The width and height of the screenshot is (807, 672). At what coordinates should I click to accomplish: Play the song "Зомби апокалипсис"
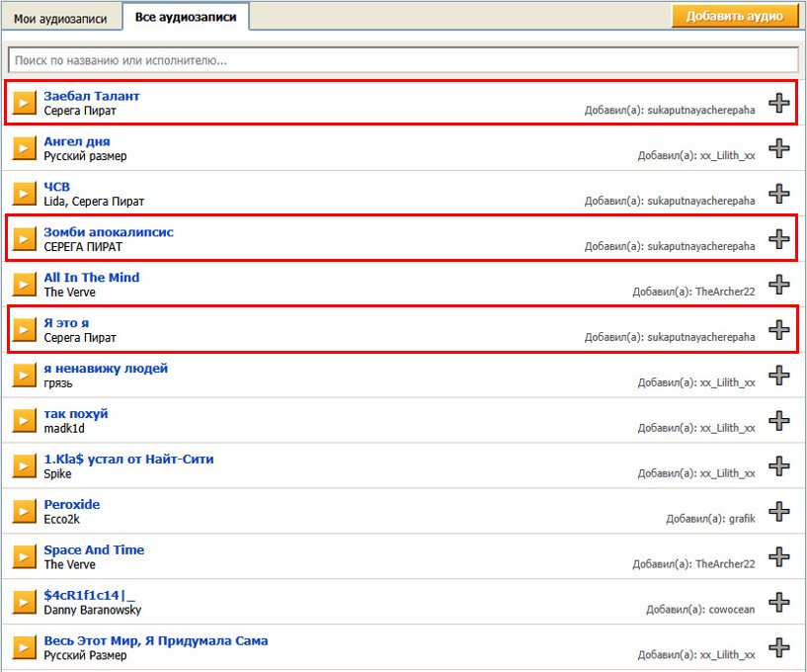click(x=24, y=239)
